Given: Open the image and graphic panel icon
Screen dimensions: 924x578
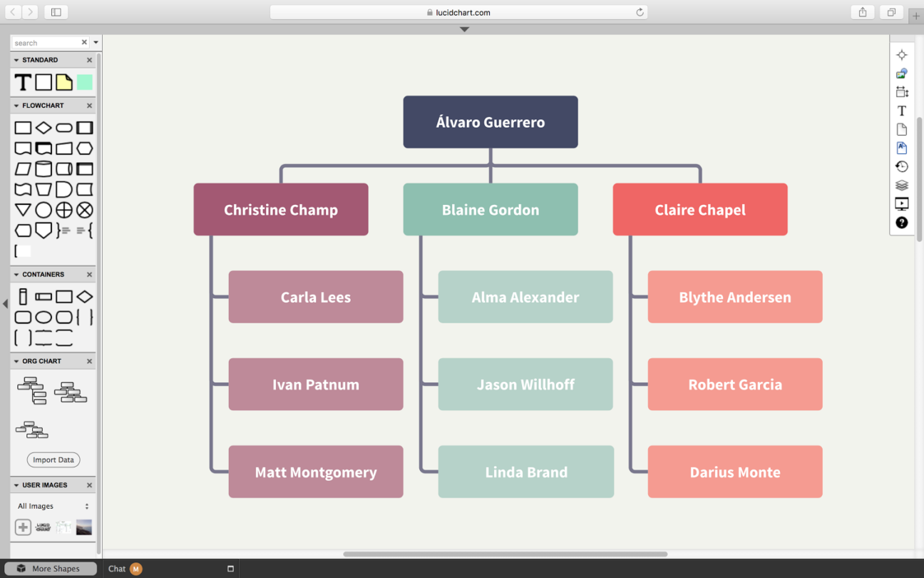Looking at the screenshot, I should pos(902,73).
